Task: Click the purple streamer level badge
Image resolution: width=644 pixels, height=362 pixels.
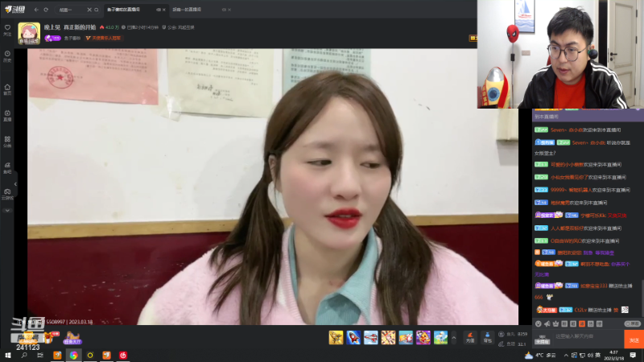Action: coord(52,38)
